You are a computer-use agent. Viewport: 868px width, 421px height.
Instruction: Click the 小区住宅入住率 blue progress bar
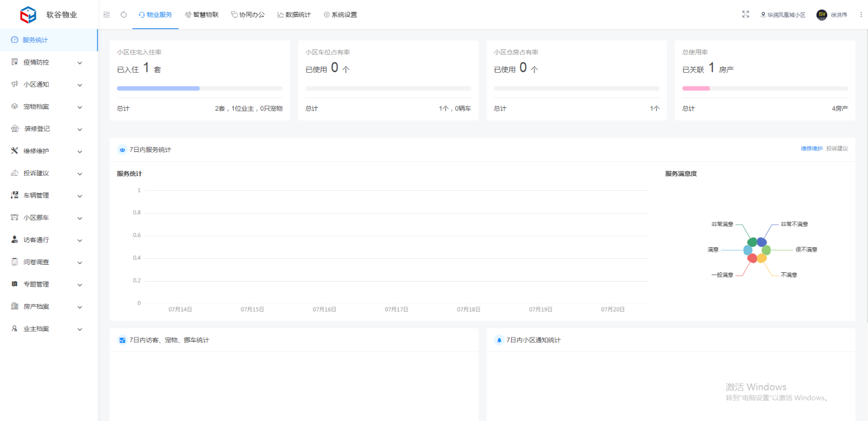(158, 88)
